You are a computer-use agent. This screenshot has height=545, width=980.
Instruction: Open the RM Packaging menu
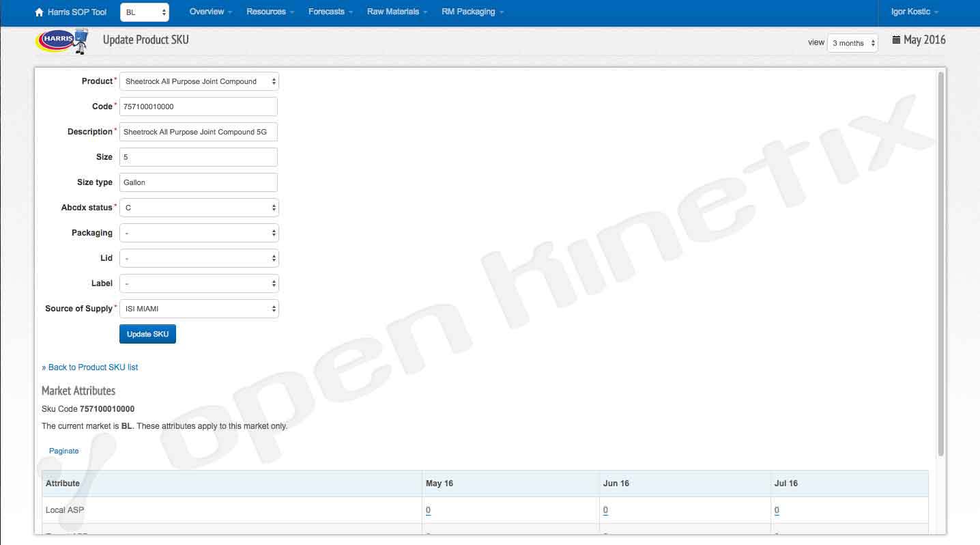[x=472, y=12]
